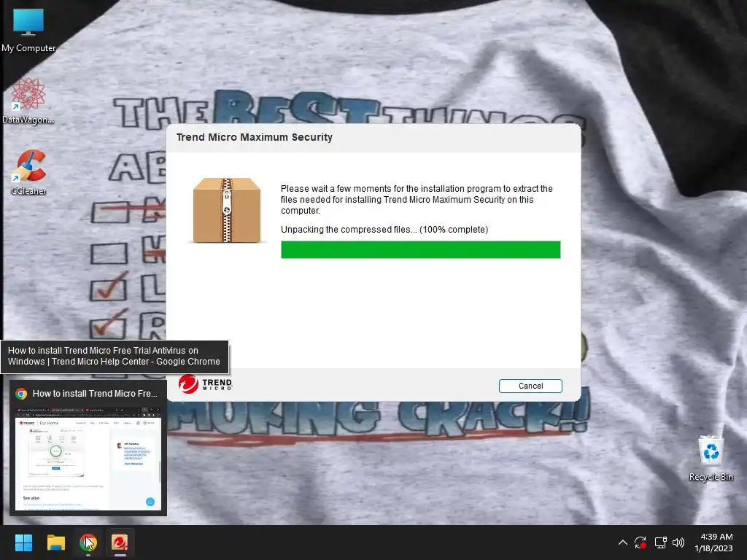Click the sync update tray icon
Screen dimensions: 747x560
(x=640, y=542)
